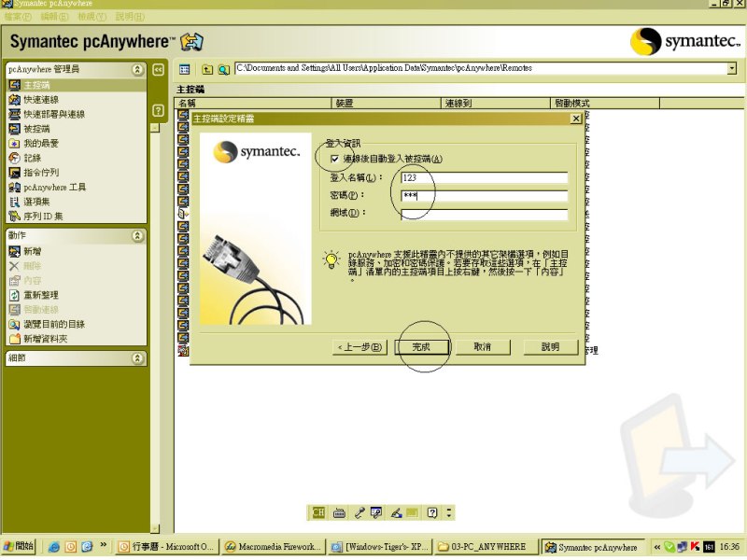Open the 編輯 menu
Image resolution: width=747 pixels, height=560 pixels.
click(x=54, y=17)
